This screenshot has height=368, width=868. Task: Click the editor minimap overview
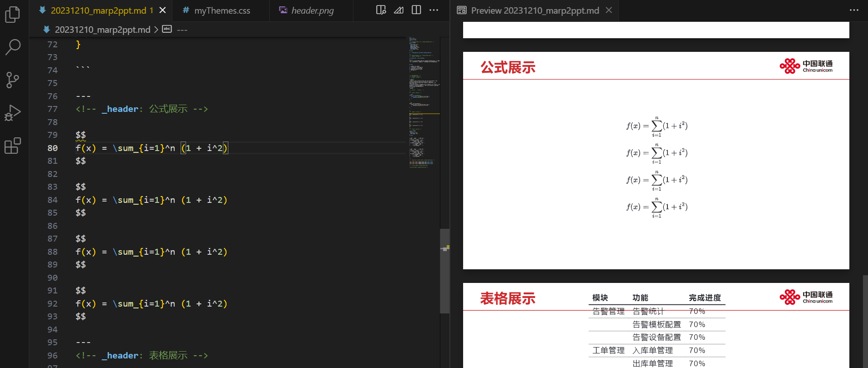click(424, 102)
